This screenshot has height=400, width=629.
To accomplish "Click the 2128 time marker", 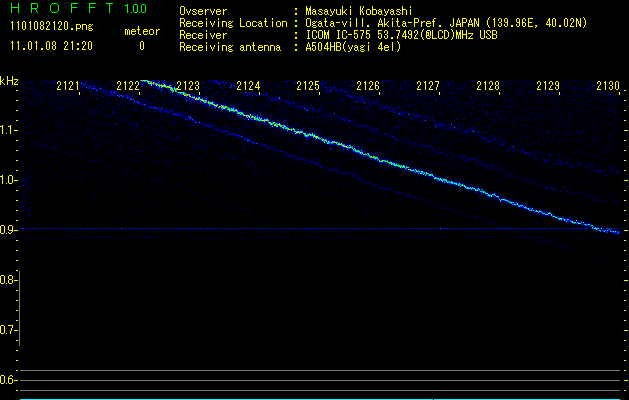I will tap(488, 86).
